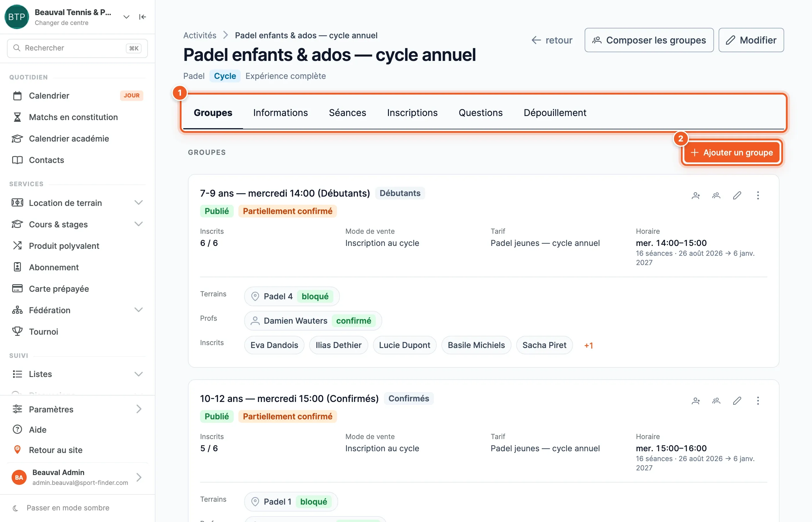
Task: Open Produit polyvalent
Action: (x=77, y=246)
